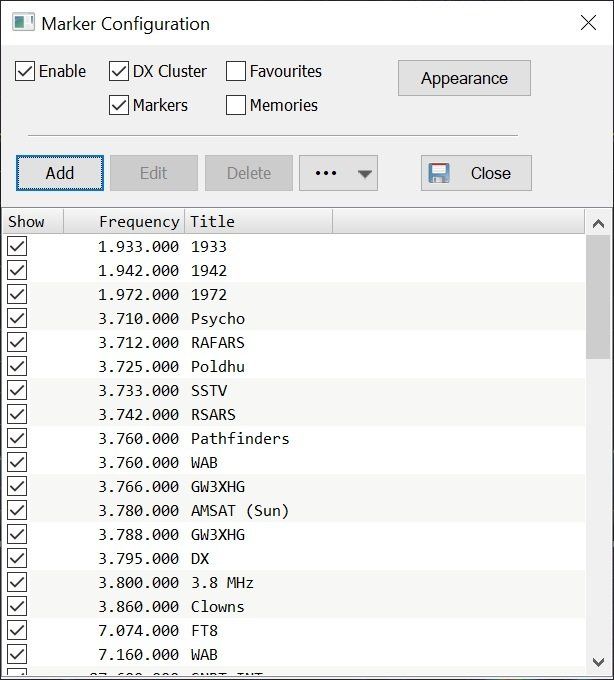Select the GW3XHG row at 3.766.000
The width and height of the screenshot is (614, 680).
[294, 486]
